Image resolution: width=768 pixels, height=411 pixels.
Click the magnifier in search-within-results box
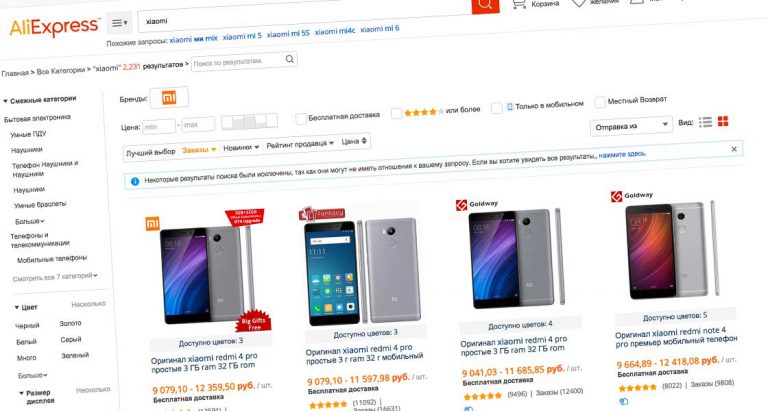(x=289, y=59)
